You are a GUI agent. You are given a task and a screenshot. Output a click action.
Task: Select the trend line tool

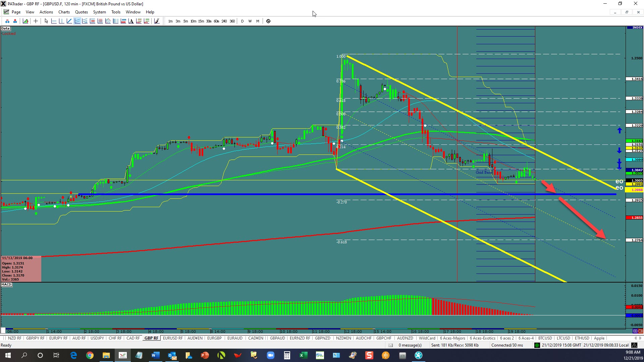[x=69, y=21]
